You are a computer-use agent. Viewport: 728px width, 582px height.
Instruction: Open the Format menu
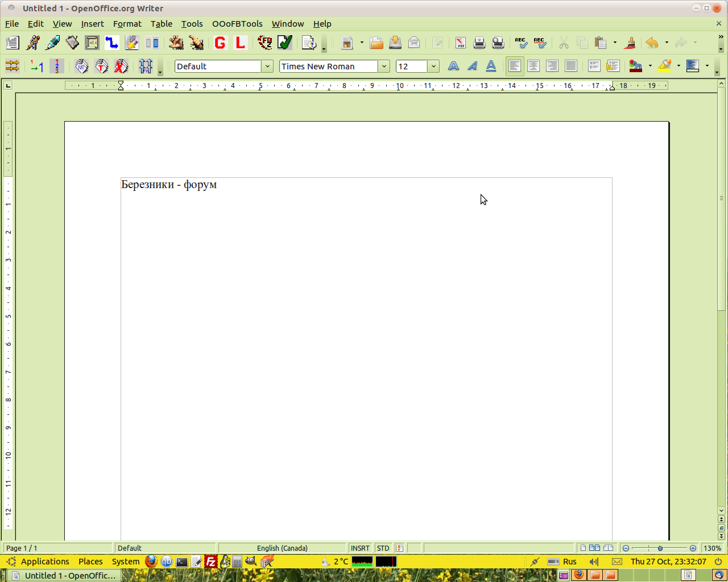pyautogui.click(x=127, y=24)
